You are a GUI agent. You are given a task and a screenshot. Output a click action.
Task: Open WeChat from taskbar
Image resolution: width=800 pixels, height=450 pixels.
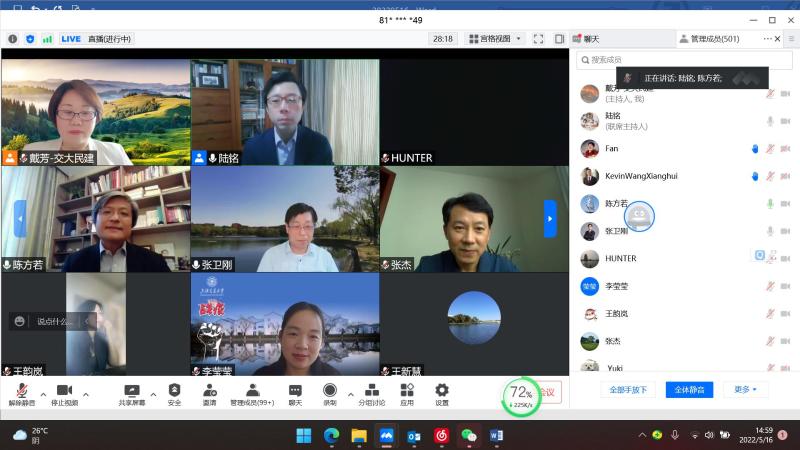468,435
